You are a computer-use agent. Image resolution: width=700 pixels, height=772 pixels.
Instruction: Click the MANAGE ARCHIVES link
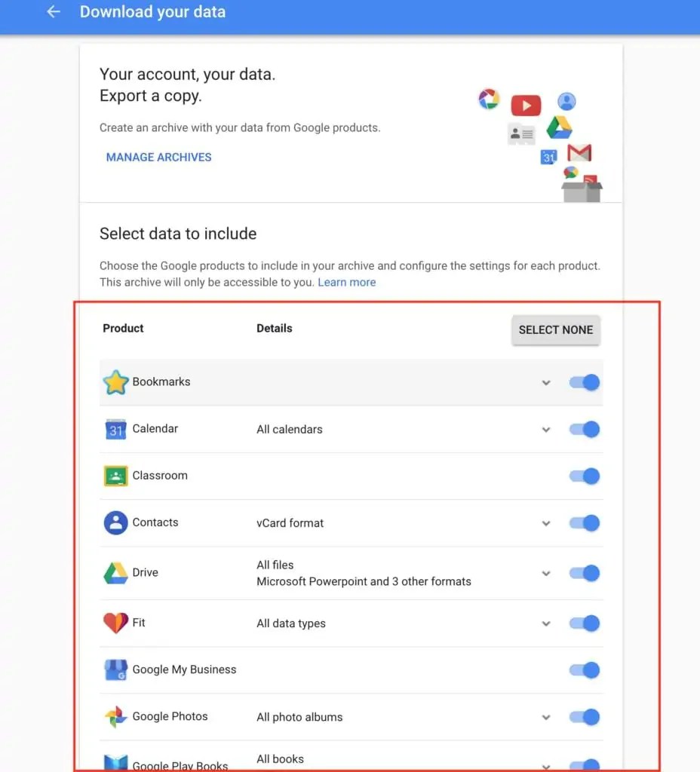[158, 158]
